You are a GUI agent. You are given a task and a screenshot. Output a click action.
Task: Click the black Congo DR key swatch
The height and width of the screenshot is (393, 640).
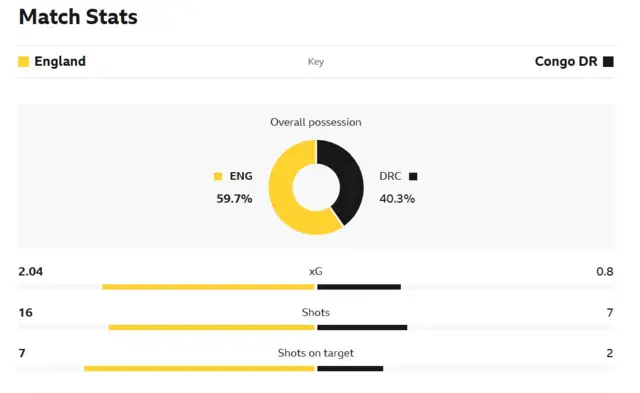[608, 62]
